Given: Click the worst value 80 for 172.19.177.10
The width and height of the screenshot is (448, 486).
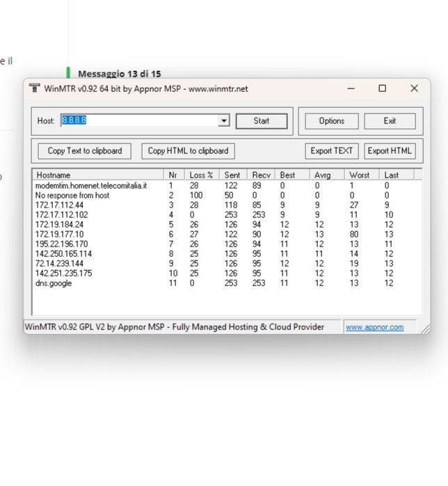Looking at the screenshot, I should (x=354, y=235).
